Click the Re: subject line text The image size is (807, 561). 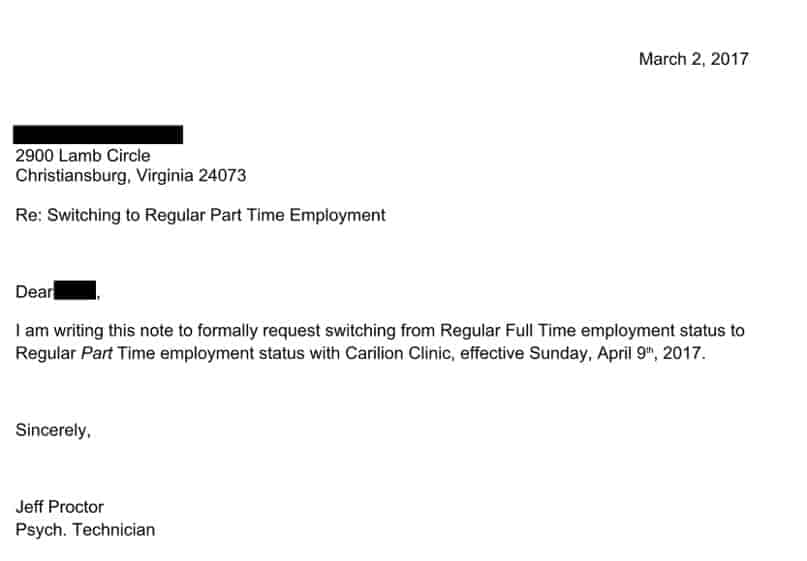pos(200,215)
